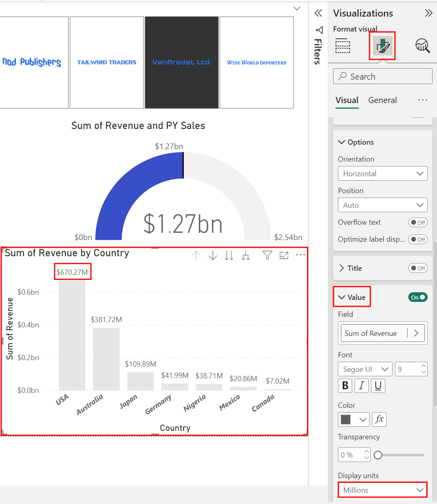Viewport: 437px width, 504px height.
Task: Open the value Color swatch picker
Action: point(353,420)
